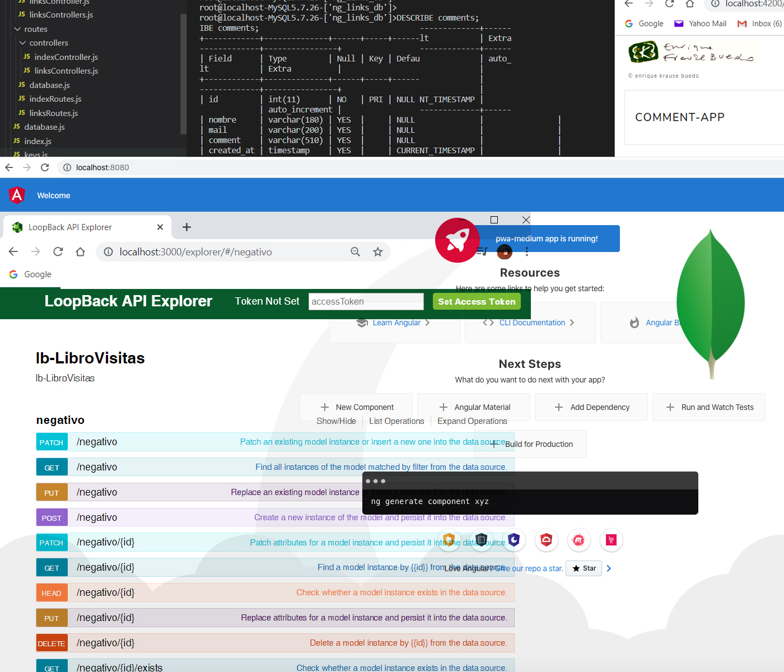Click the red Angular Material shield icon
This screenshot has height=672, width=784.
pyautogui.click(x=546, y=540)
